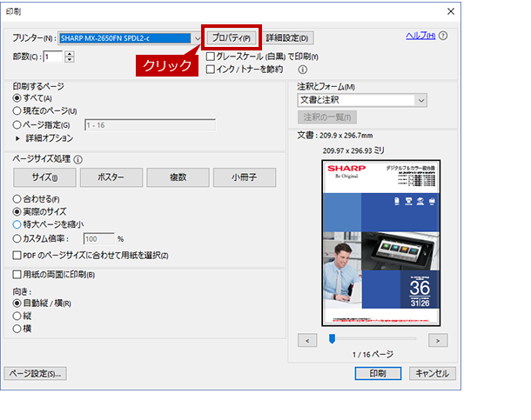The height and width of the screenshot is (420, 531).
Task: Go to previous preview page arrow
Action: coord(307,341)
